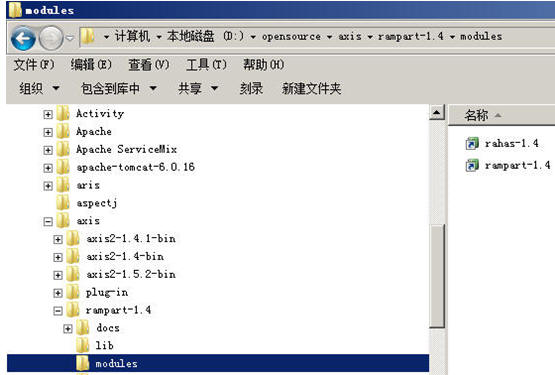Viewport: 555px width, 375px height.
Task: Select the lib tree item label
Action: pyautogui.click(x=104, y=345)
